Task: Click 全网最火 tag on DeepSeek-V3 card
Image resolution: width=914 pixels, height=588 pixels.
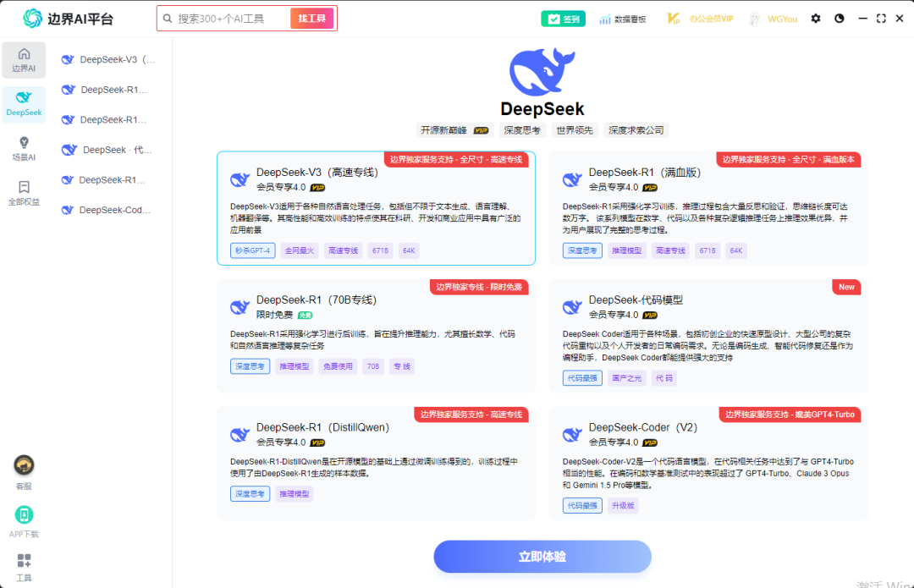Action: [299, 250]
